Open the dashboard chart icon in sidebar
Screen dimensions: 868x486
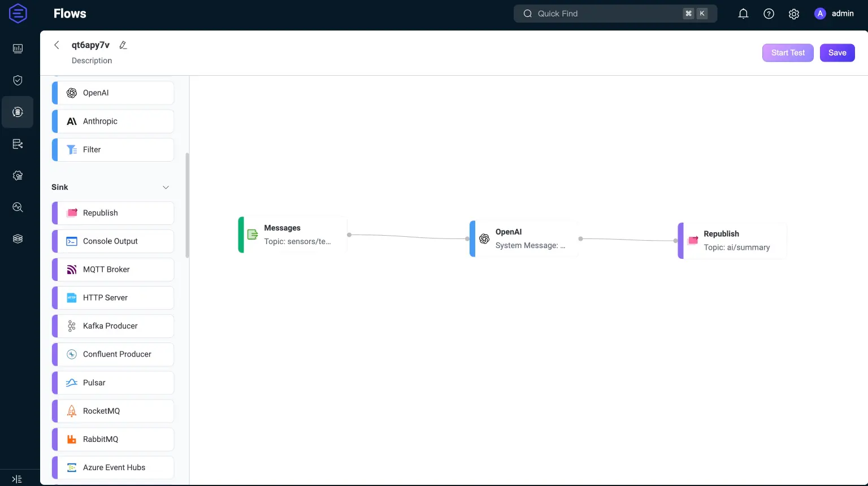coord(18,49)
